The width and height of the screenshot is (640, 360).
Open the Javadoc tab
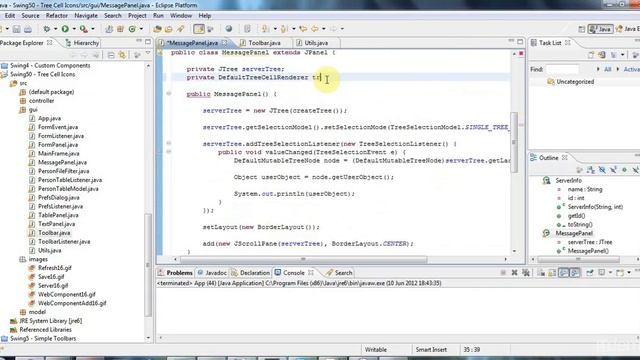[x=212, y=273]
